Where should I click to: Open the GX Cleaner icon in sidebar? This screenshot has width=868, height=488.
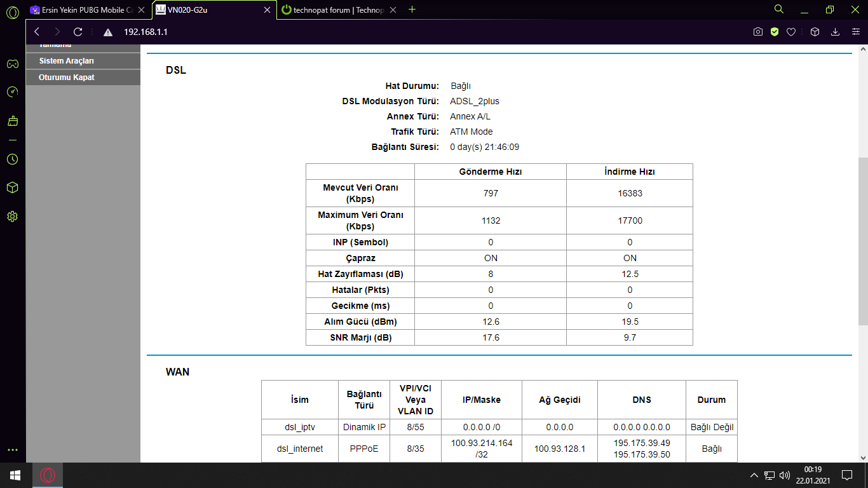[x=13, y=121]
